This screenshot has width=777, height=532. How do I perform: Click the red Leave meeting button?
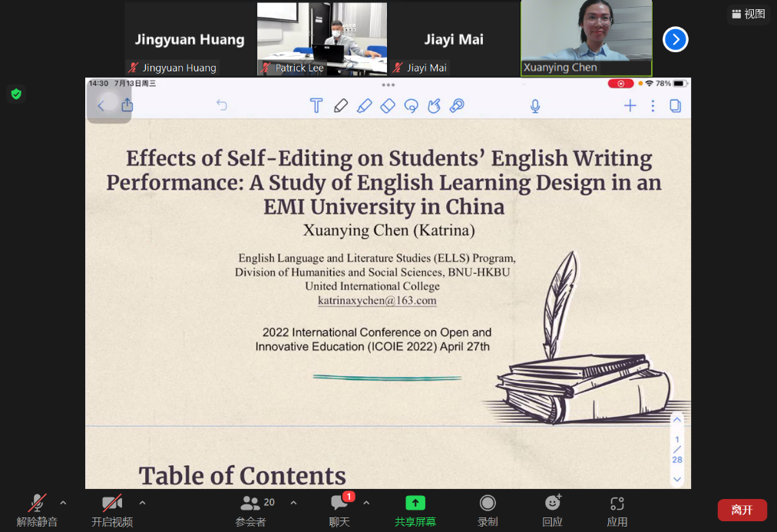pyautogui.click(x=742, y=510)
